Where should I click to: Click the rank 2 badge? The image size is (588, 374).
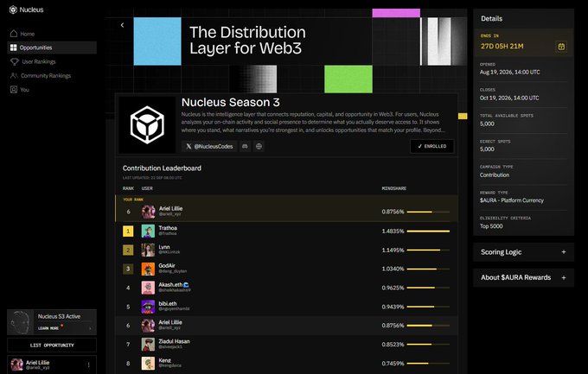click(128, 250)
